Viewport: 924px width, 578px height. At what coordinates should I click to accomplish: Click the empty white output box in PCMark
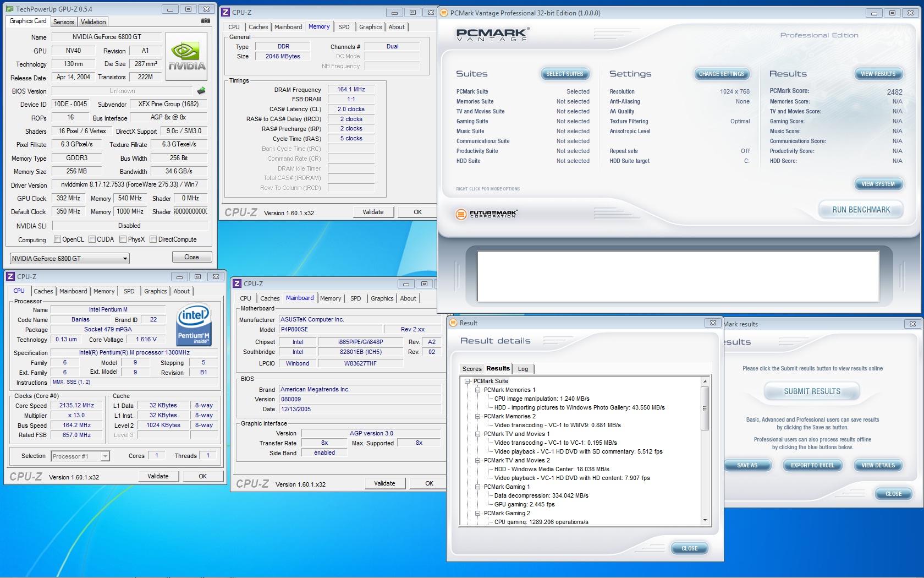pyautogui.click(x=678, y=276)
